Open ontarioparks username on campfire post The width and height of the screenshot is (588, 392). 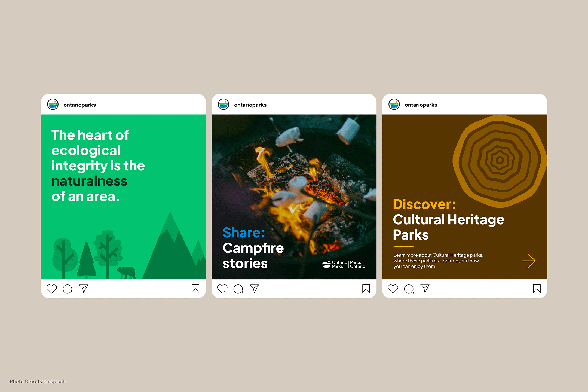pos(250,105)
